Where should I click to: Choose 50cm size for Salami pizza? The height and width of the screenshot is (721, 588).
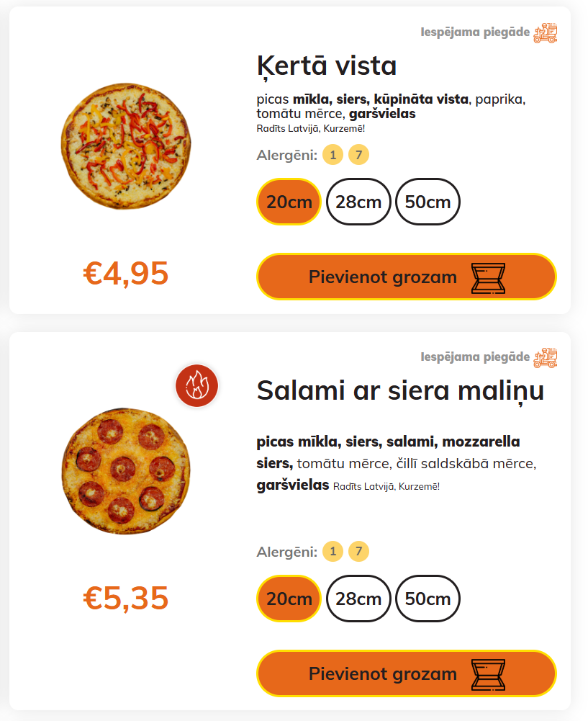(428, 599)
